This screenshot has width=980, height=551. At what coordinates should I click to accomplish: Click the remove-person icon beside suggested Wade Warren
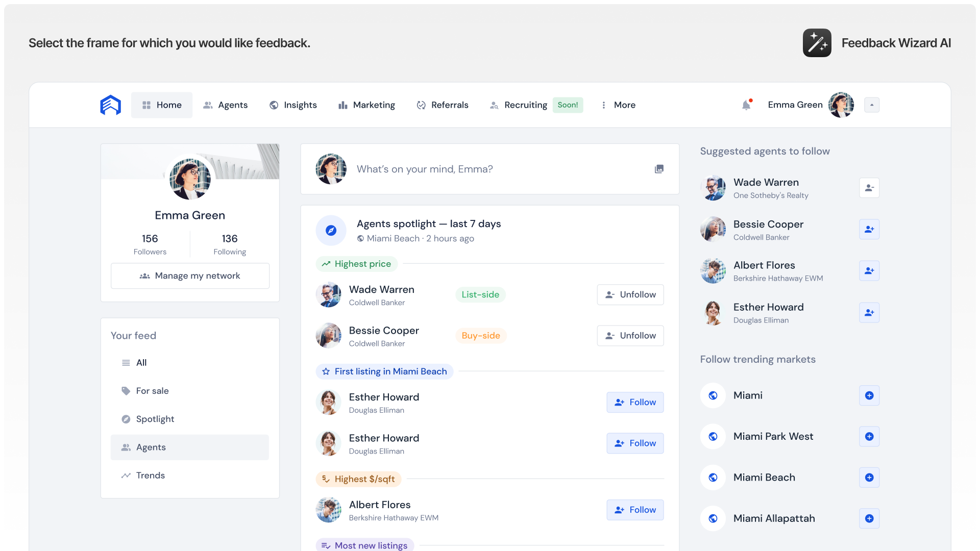pyautogui.click(x=869, y=188)
